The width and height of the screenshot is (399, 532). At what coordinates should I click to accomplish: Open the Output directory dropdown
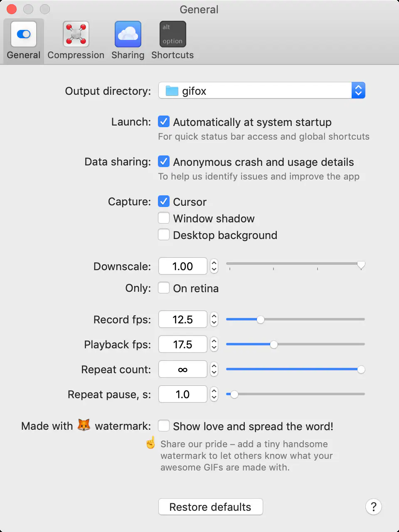(358, 91)
